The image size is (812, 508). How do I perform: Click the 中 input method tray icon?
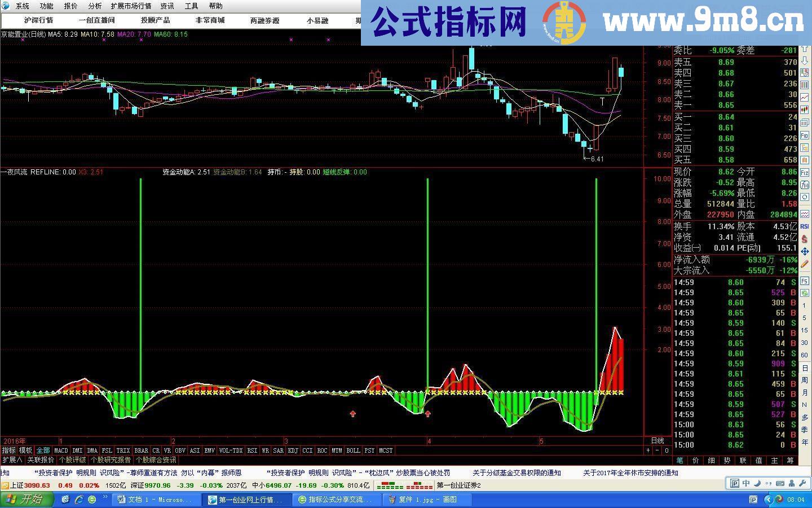coord(745,483)
